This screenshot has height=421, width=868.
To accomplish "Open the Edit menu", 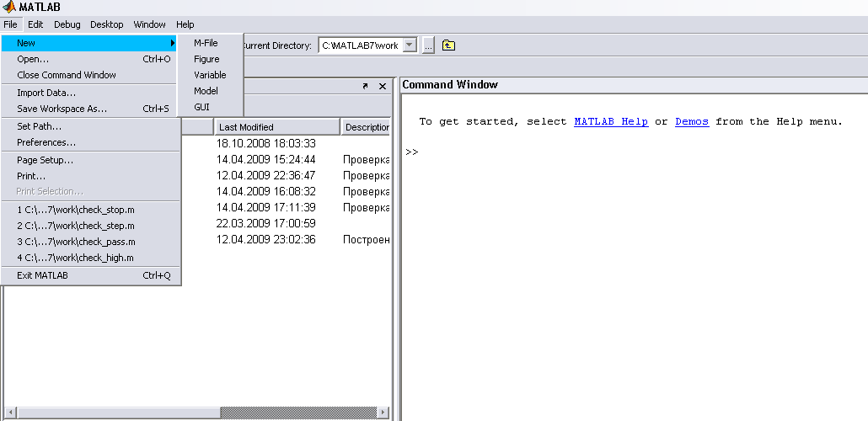I will click(x=35, y=24).
